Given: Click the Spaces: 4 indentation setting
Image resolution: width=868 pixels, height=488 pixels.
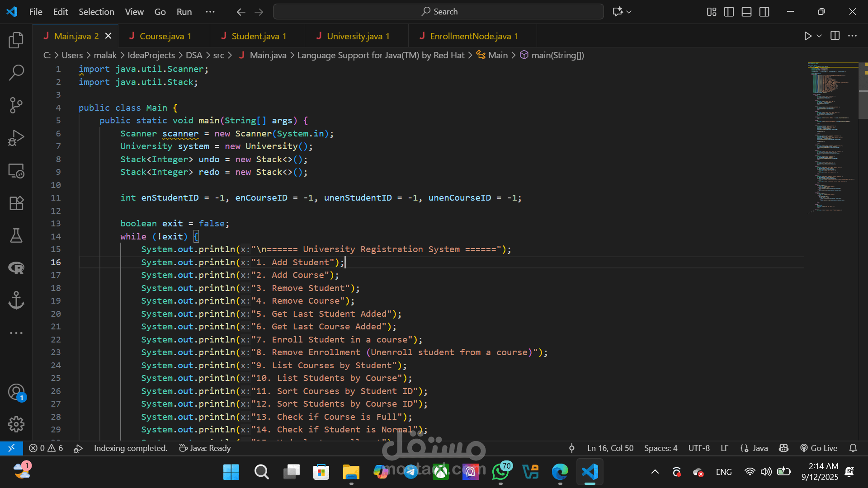Looking at the screenshot, I should click(660, 448).
